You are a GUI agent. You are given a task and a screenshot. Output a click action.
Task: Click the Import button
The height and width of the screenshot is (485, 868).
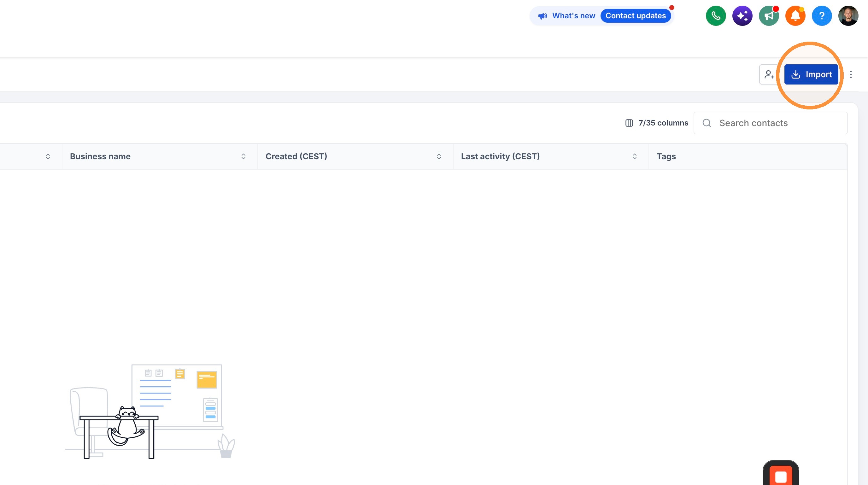(x=811, y=74)
